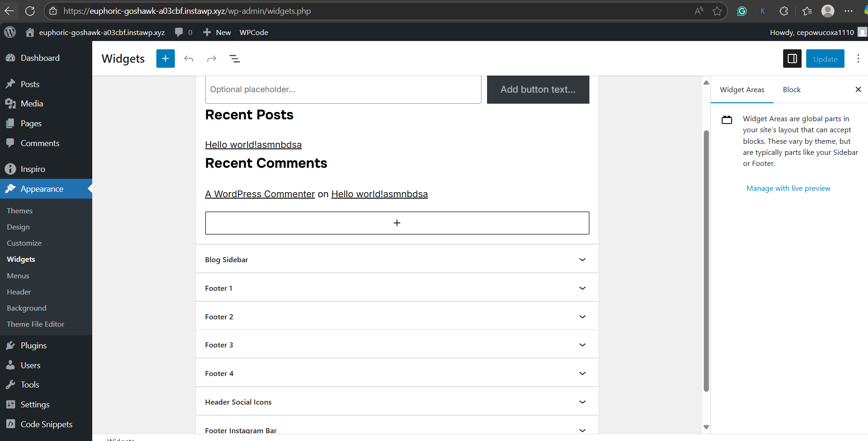The height and width of the screenshot is (441, 868).
Task: Click the A WordPress Commenter link
Action: coord(260,194)
